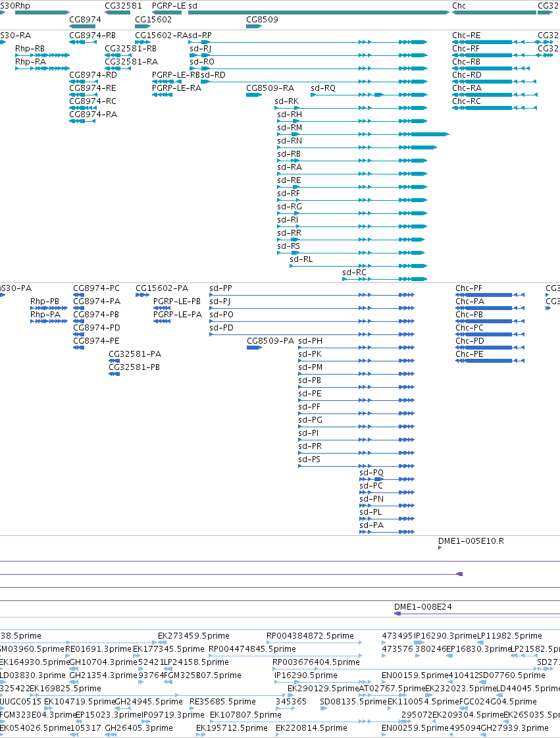
Task: Click transcript sd-RO label
Action: click(x=202, y=62)
